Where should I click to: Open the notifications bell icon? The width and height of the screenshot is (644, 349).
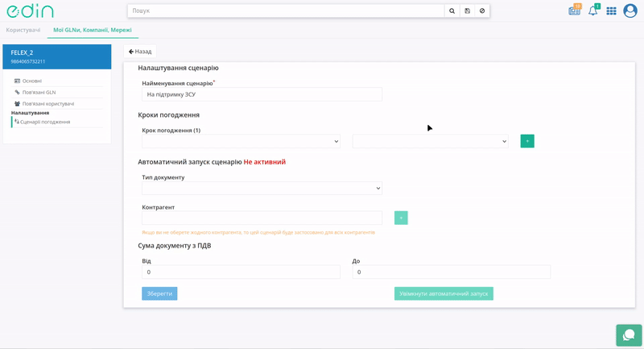pos(593,10)
